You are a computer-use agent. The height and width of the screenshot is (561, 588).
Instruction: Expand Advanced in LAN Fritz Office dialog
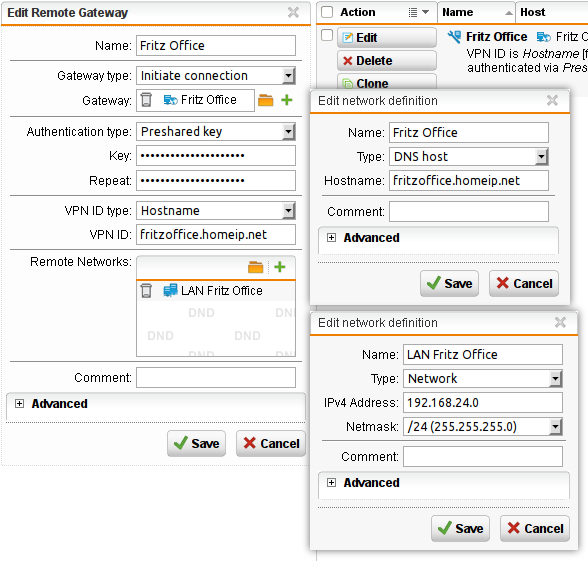point(331,482)
